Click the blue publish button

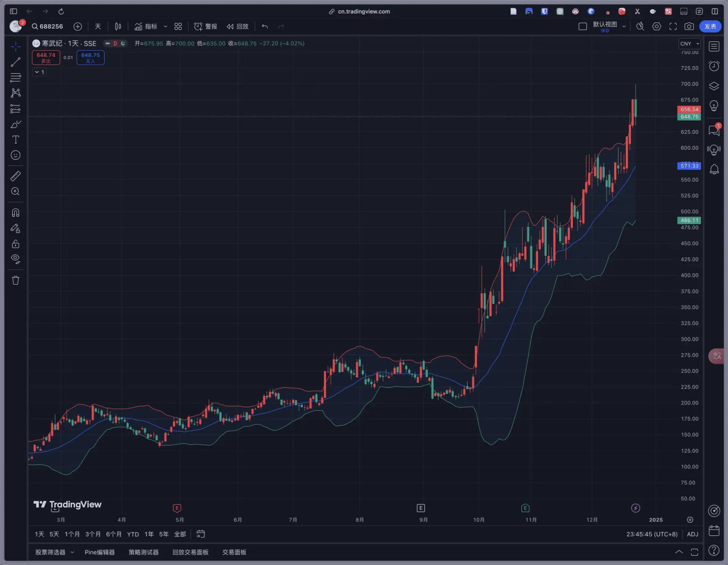point(710,27)
